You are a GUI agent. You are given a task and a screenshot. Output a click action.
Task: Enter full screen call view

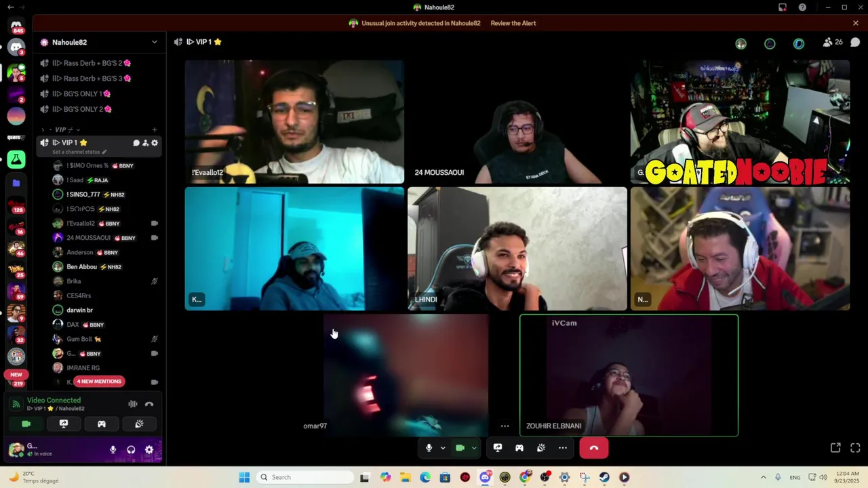[x=855, y=448]
